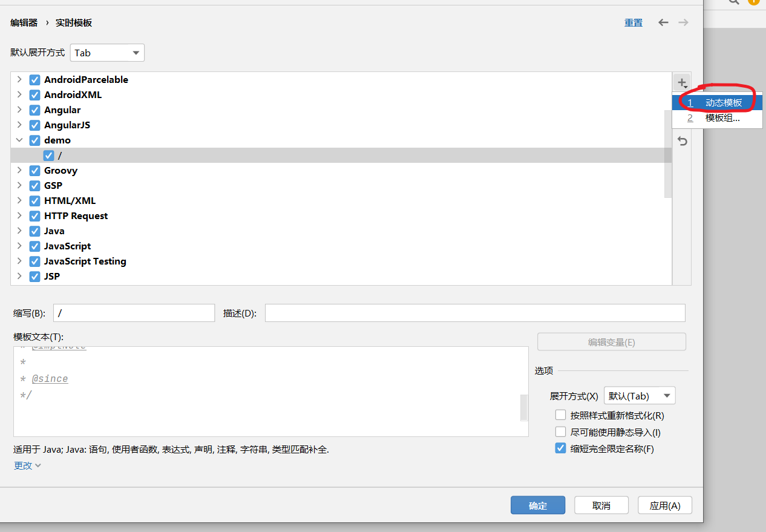Open the 展开方式(X) 默认(Tab) dropdown
The image size is (766, 532).
tap(640, 396)
